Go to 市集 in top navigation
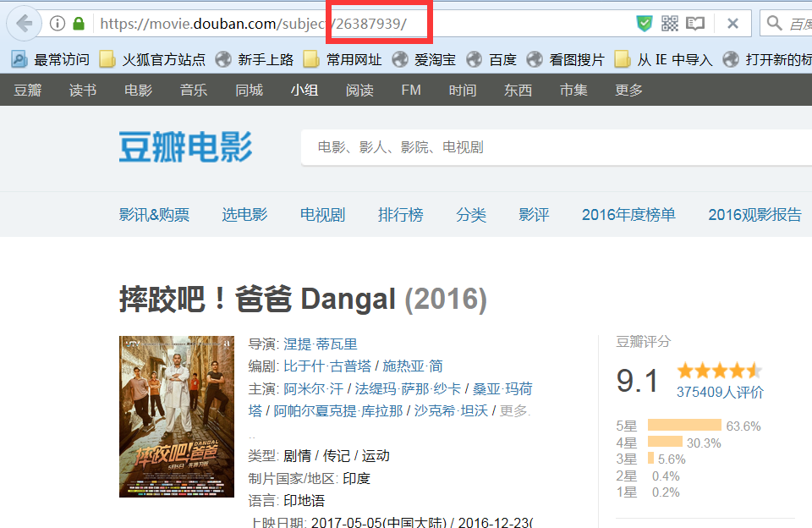Screen dimensions: 812x528 tap(573, 91)
